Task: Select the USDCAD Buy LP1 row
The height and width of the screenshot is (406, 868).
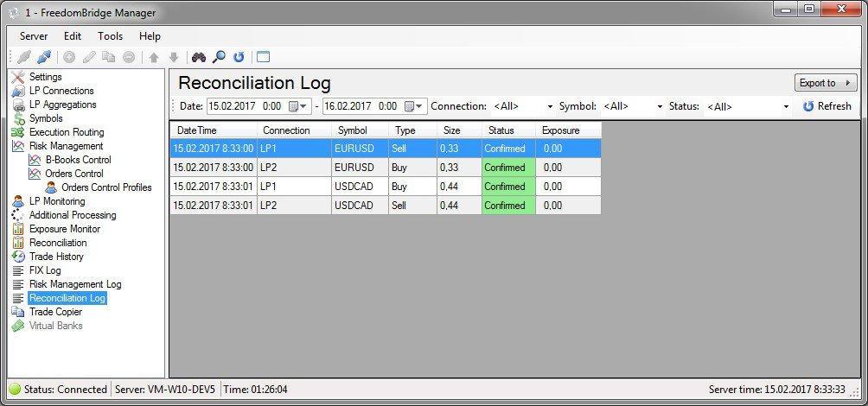Action: click(x=386, y=187)
